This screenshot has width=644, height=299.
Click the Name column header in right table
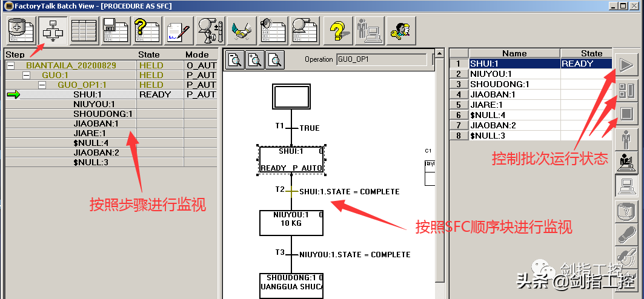pyautogui.click(x=514, y=53)
